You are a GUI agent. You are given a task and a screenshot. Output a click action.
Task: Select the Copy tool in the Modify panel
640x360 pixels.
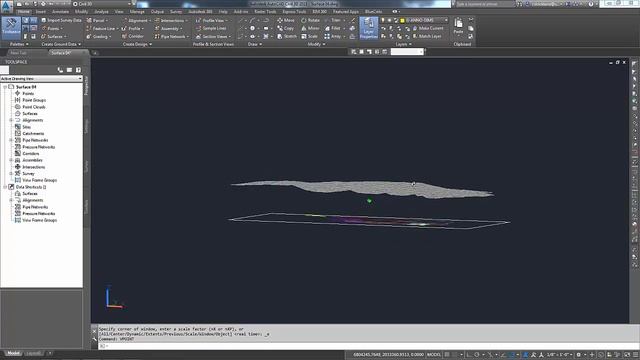pyautogui.click(x=285, y=28)
